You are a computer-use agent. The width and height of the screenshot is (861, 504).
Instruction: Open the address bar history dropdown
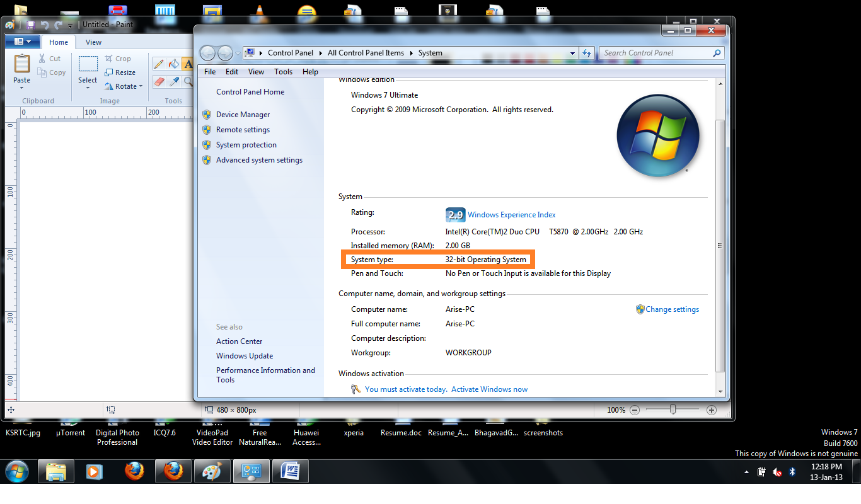coord(572,54)
